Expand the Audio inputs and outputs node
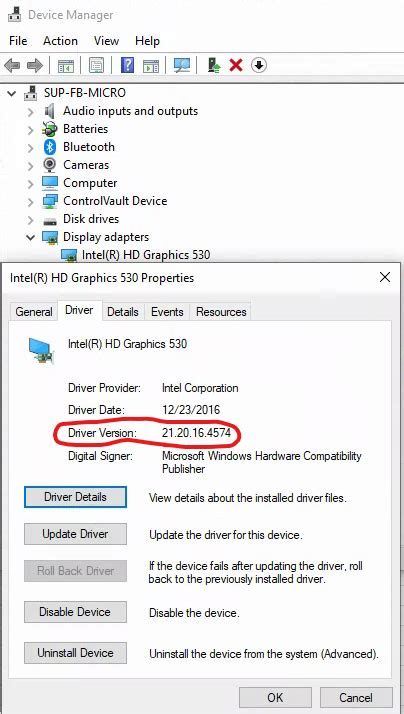Viewport: 404px width, 714px height. point(30,112)
